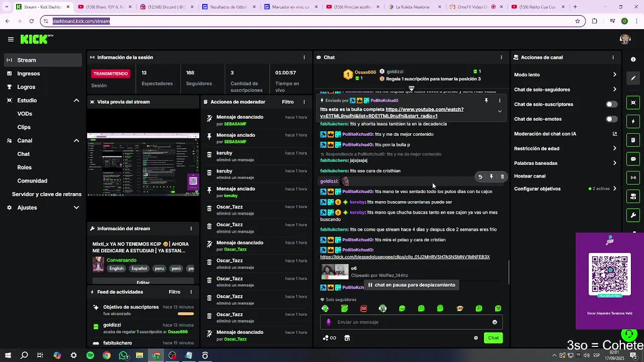Open Stream in the sidebar
The width and height of the screenshot is (644, 362).
point(43,60)
